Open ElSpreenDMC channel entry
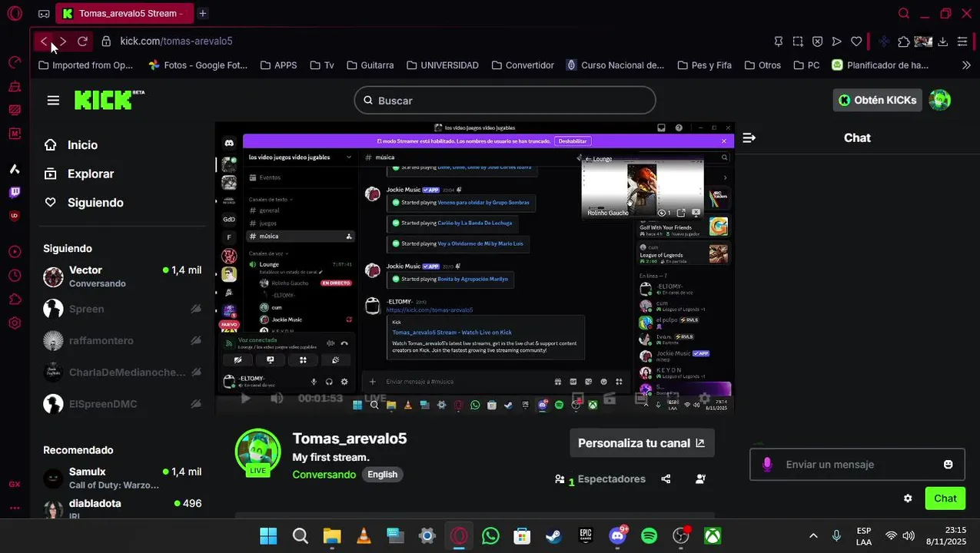The width and height of the screenshot is (980, 553). click(123, 404)
